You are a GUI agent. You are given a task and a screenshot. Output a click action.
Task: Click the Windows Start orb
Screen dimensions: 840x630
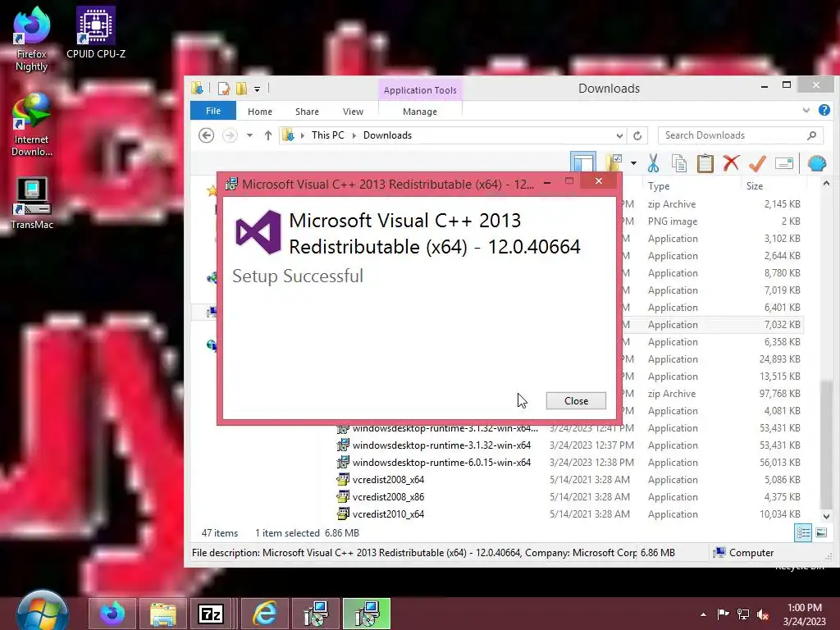pyautogui.click(x=43, y=612)
